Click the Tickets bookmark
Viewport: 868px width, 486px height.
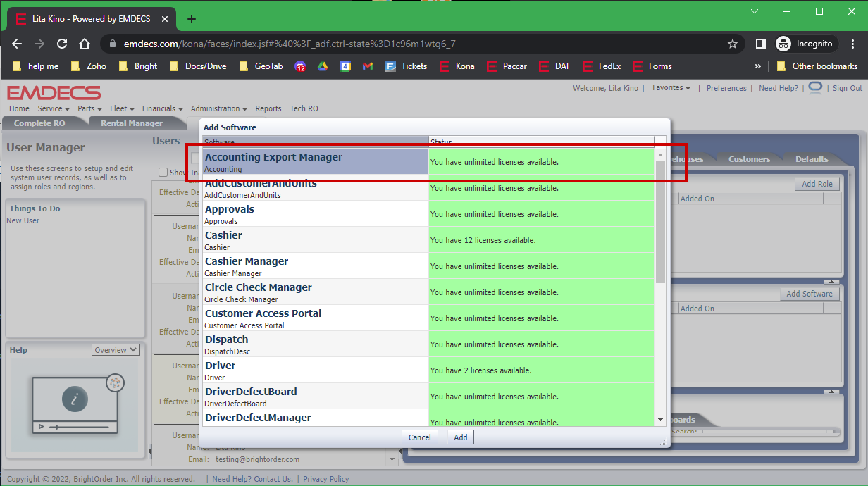406,66
